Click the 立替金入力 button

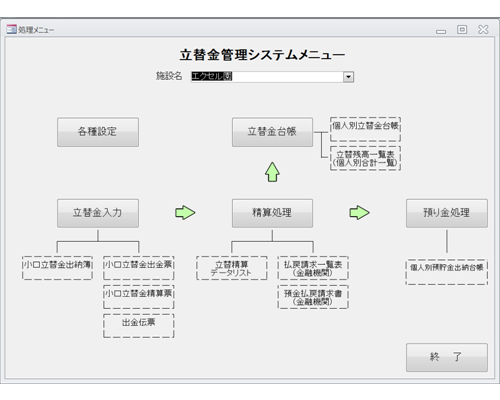(x=98, y=213)
